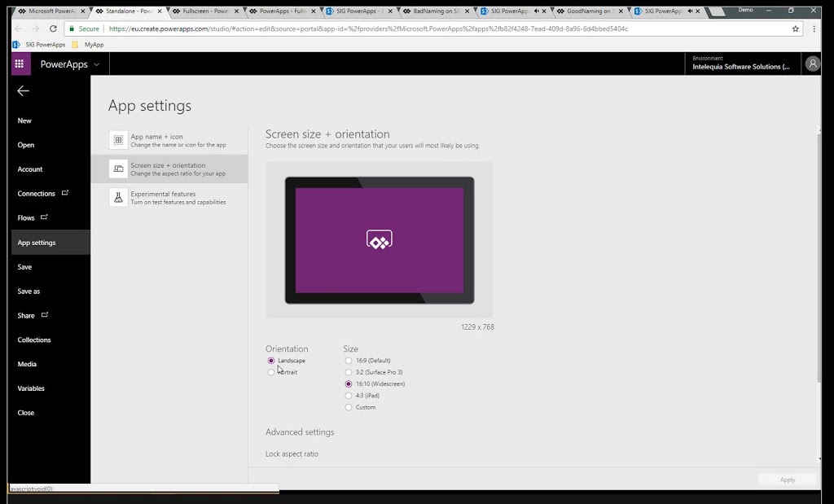Click the browser address bar URL
The width and height of the screenshot is (834, 504).
tap(369, 28)
